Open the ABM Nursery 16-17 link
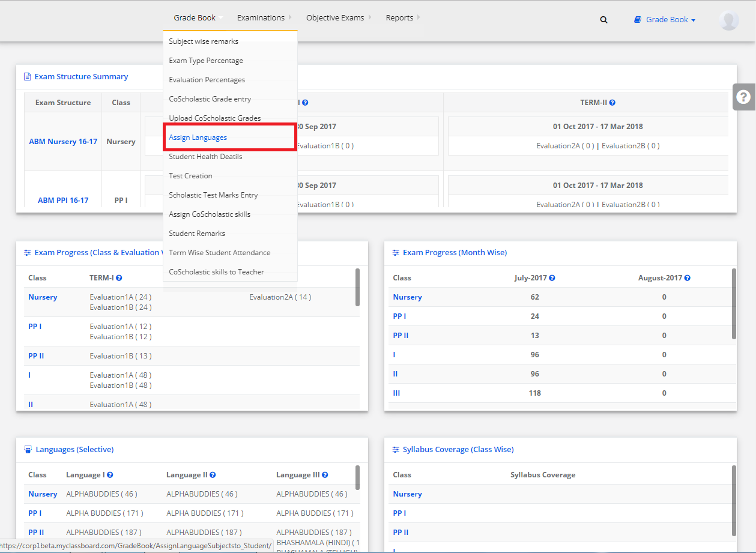The image size is (756, 553). tap(63, 142)
